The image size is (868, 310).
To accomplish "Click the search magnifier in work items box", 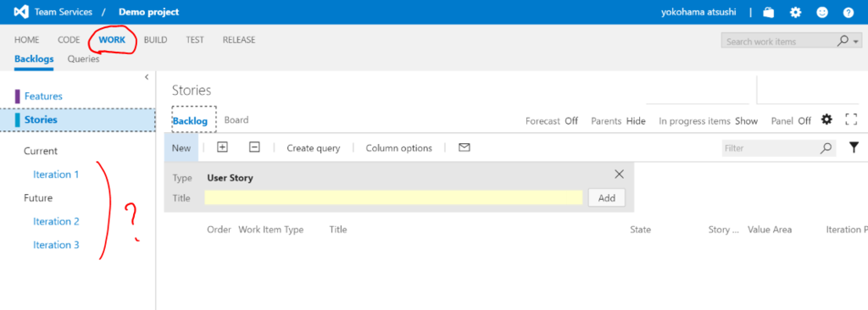I will (843, 41).
